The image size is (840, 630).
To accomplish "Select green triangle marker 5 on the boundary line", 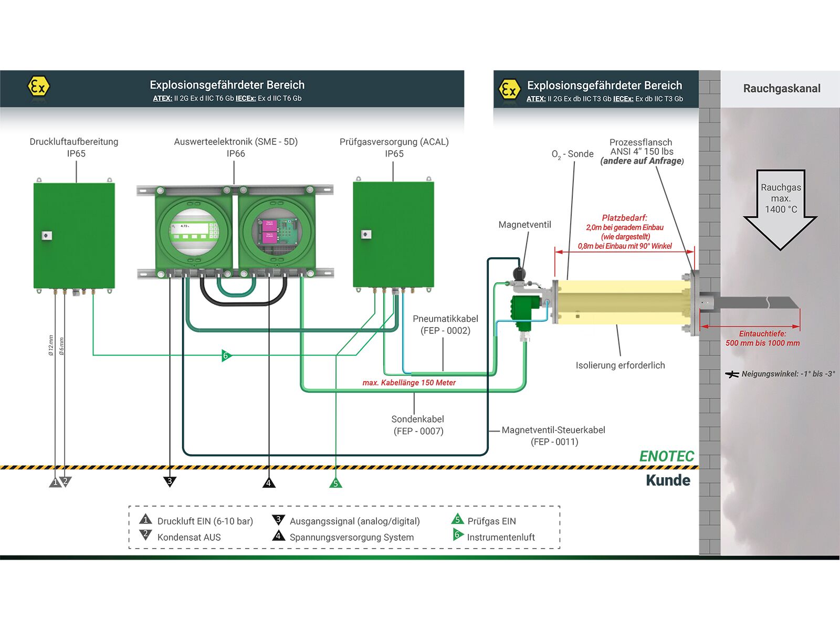I will [335, 482].
